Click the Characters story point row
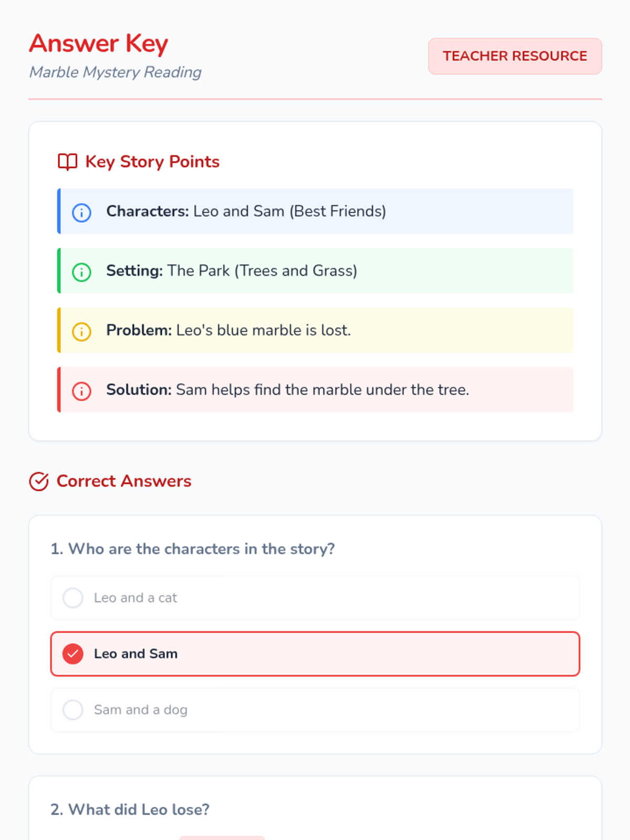 (x=315, y=211)
